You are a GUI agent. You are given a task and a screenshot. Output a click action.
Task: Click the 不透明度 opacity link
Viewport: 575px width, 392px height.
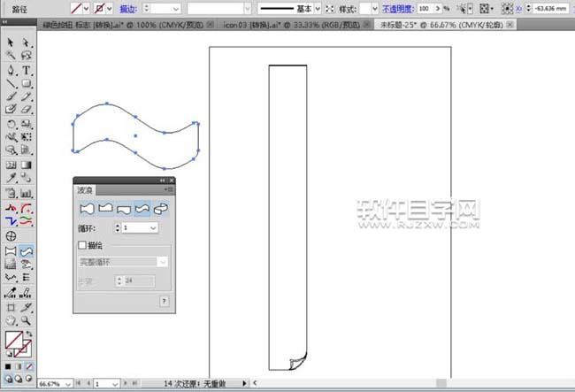click(x=398, y=9)
